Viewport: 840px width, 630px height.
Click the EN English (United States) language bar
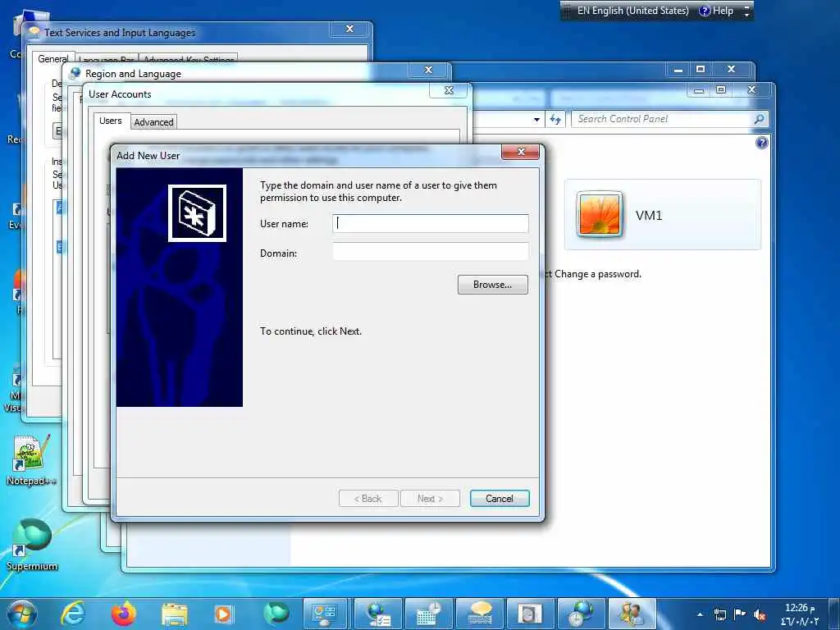click(x=632, y=11)
